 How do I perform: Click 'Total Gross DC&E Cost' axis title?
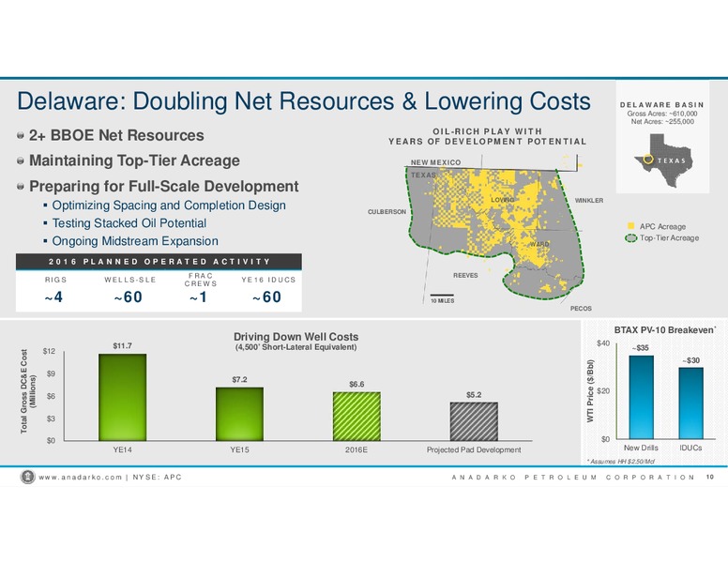click(x=28, y=391)
